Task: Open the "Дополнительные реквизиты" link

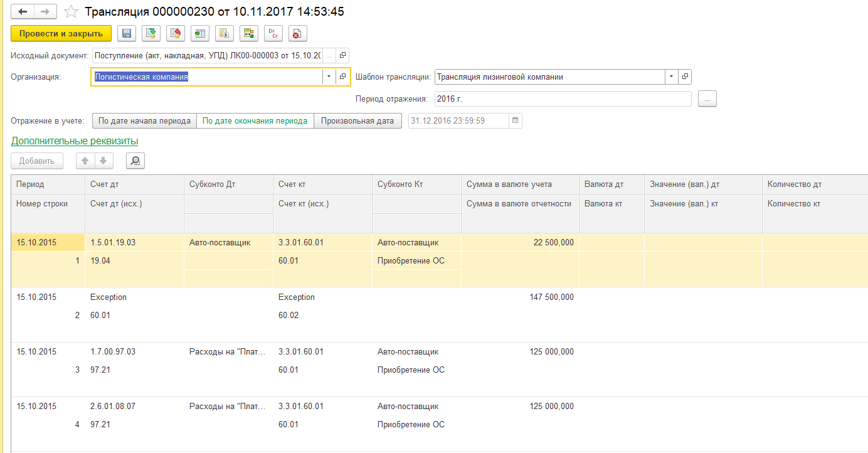Action: click(x=75, y=141)
